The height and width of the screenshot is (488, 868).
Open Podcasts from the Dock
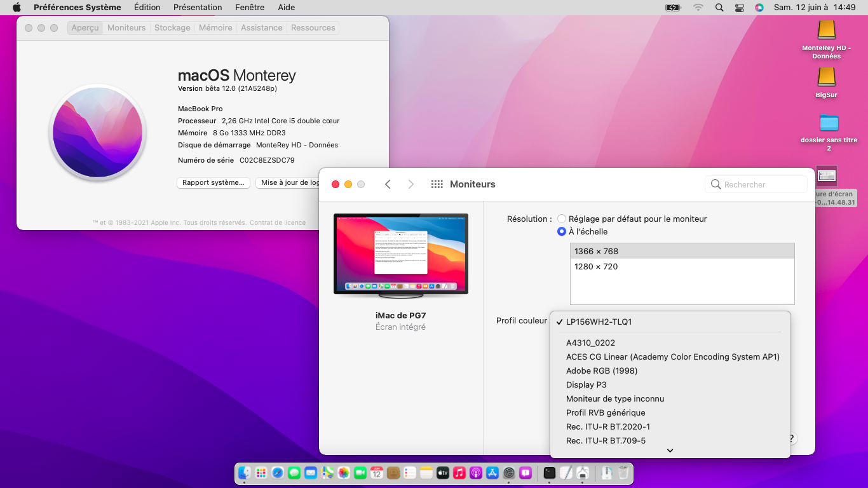pyautogui.click(x=476, y=473)
